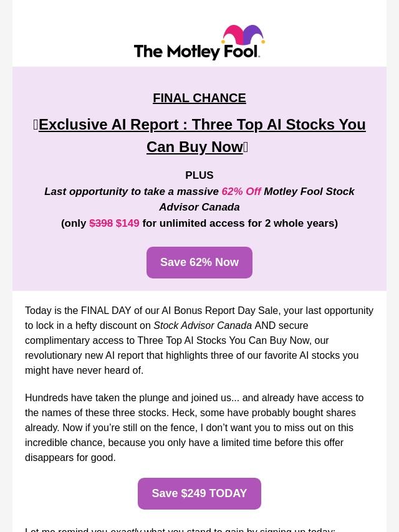Viewport: 399px width, 532px height.
Task: Click the "Let me remind you" line
Action: (x=66, y=529)
